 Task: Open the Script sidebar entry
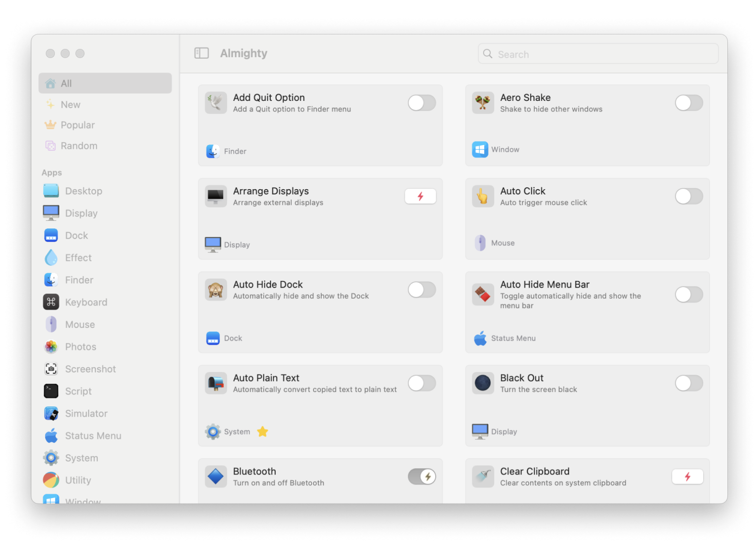(105, 391)
